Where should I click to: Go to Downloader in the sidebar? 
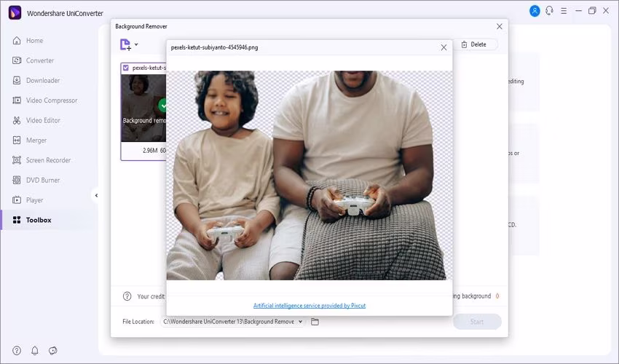(x=43, y=81)
